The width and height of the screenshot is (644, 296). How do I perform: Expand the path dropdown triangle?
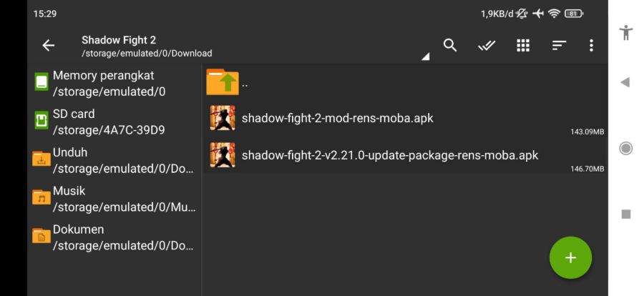point(426,56)
